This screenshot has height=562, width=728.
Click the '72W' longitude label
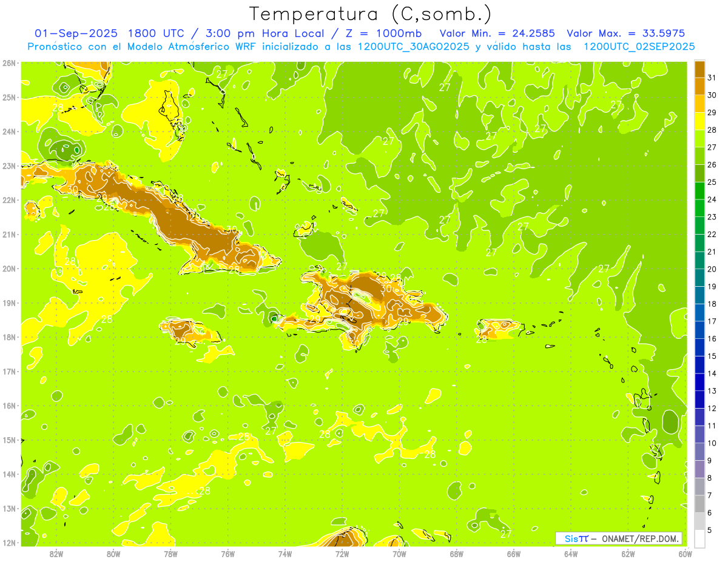point(342,554)
